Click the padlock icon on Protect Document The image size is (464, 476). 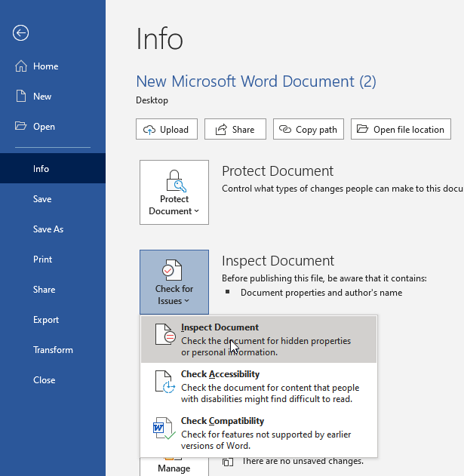[x=176, y=180]
